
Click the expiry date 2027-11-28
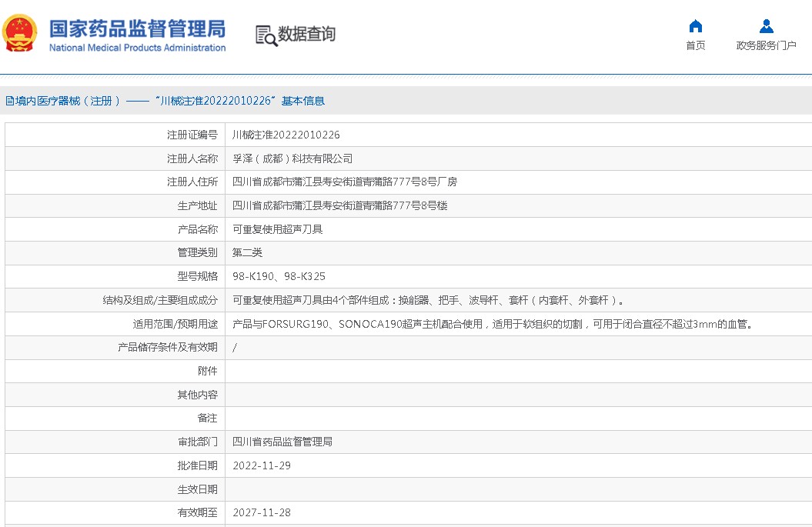261,512
